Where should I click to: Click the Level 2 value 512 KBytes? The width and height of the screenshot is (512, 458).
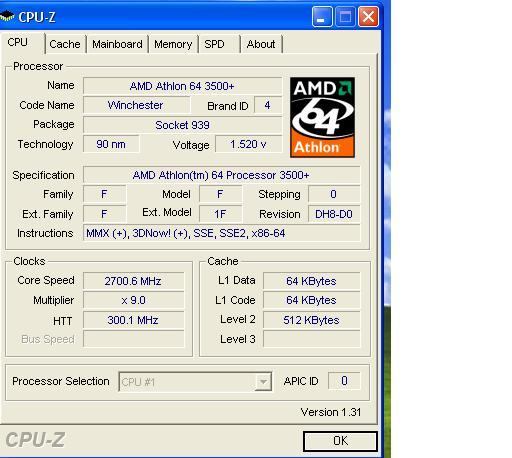pos(312,320)
